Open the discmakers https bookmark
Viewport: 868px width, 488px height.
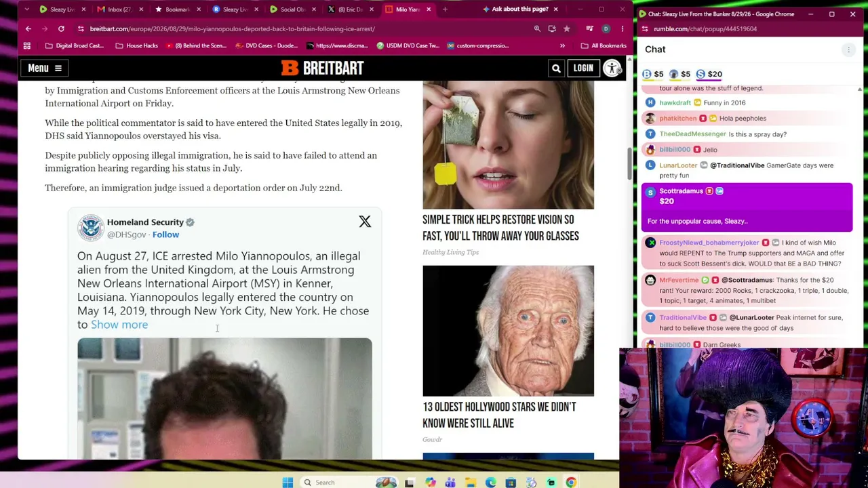337,45
